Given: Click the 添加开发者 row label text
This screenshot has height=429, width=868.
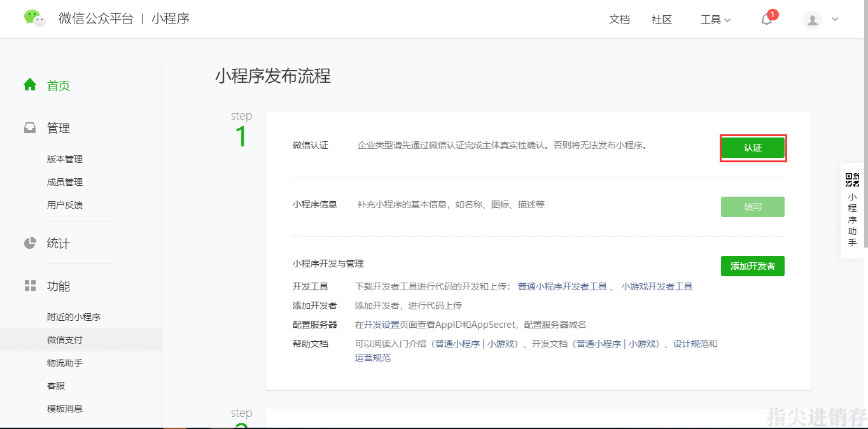Looking at the screenshot, I should tap(315, 306).
